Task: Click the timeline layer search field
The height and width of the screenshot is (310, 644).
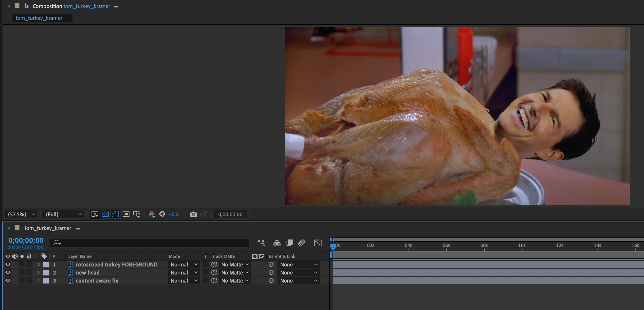Action: [150, 243]
